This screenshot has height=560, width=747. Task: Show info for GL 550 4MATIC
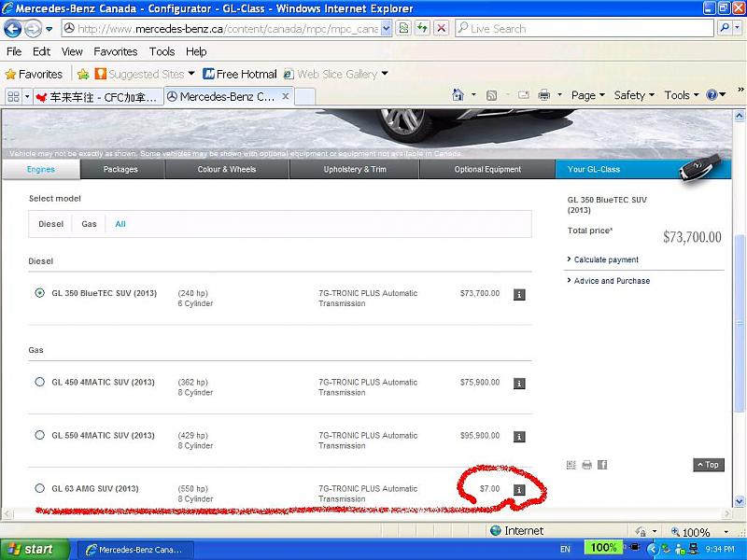(519, 437)
